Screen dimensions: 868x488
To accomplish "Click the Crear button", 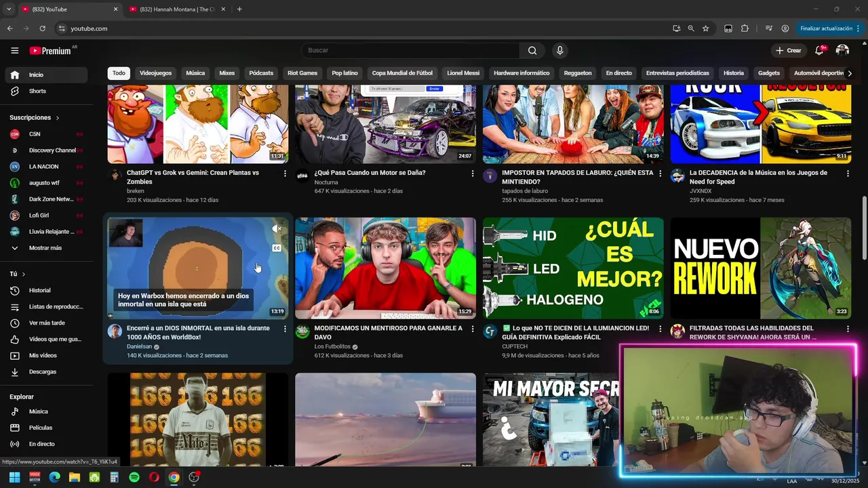I will (x=789, y=50).
